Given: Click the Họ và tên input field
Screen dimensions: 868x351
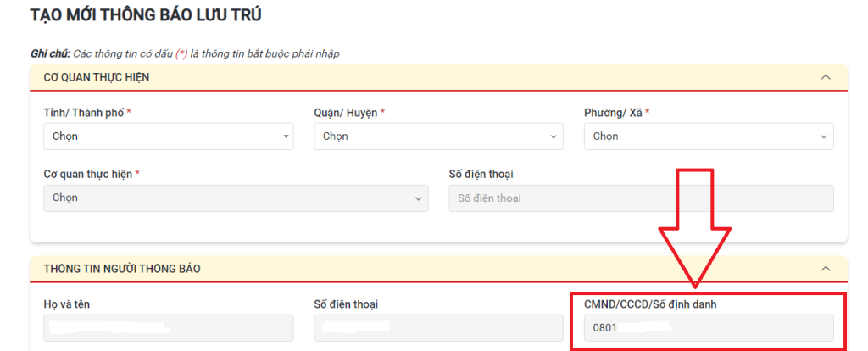Looking at the screenshot, I should pyautogui.click(x=168, y=327).
